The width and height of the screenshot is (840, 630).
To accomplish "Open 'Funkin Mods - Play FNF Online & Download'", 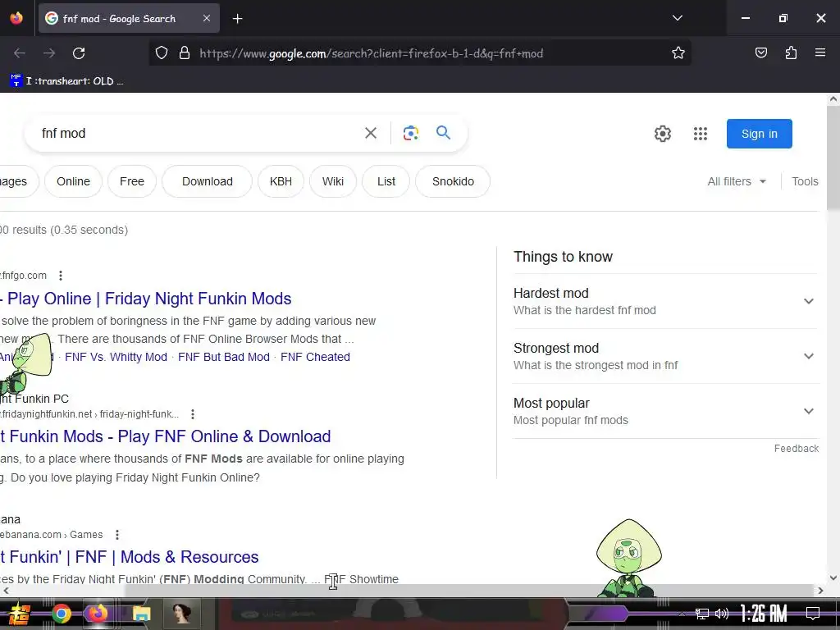I will (166, 436).
